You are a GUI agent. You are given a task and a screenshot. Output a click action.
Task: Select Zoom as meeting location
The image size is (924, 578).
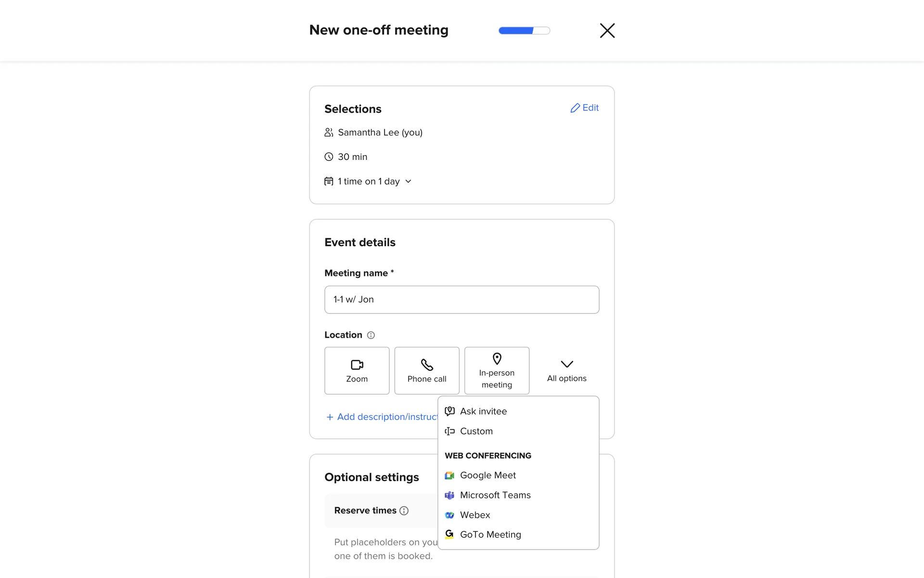click(x=357, y=370)
